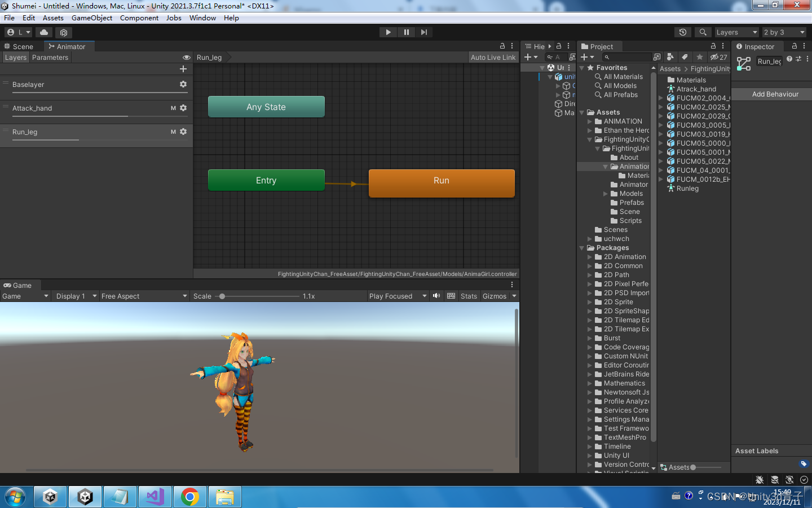The image size is (812, 508).
Task: Click the favorites star icon in Project toolbar
Action: pos(699,57)
